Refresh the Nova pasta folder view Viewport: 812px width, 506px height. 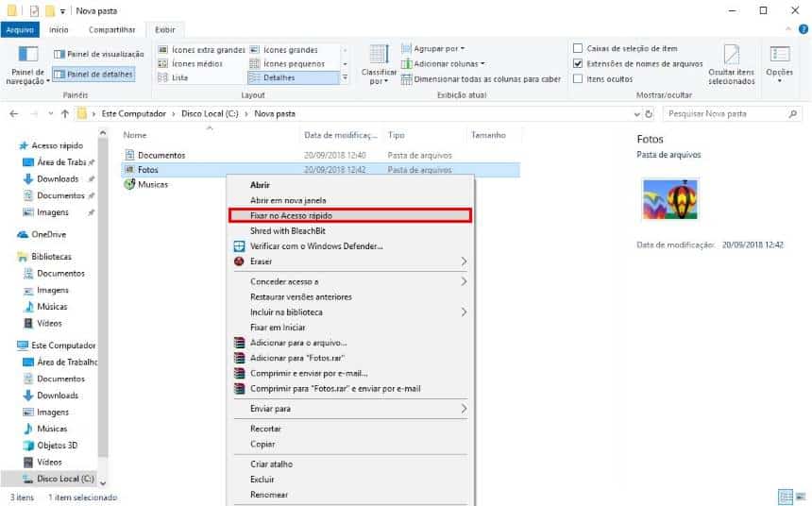pos(647,113)
